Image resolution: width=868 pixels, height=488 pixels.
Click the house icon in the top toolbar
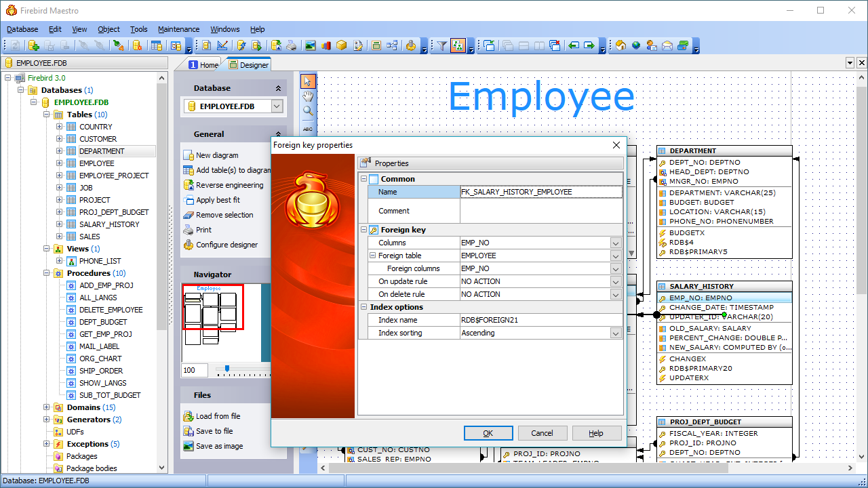[620, 45]
